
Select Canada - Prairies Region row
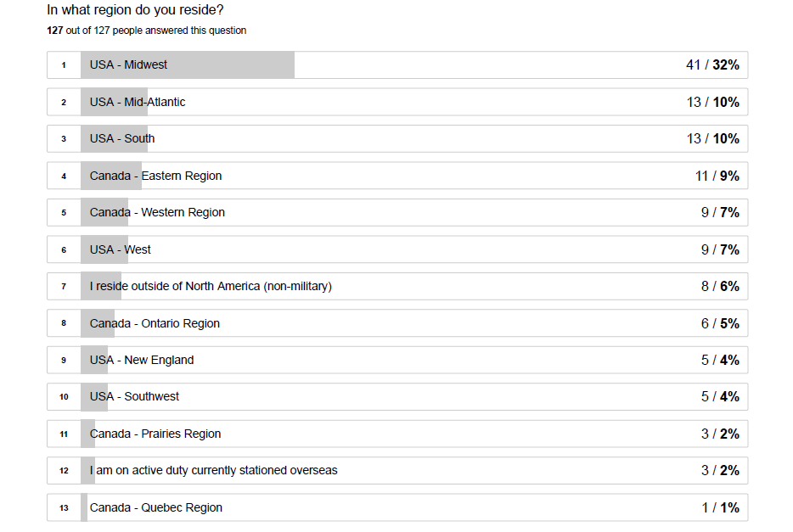pos(397,434)
